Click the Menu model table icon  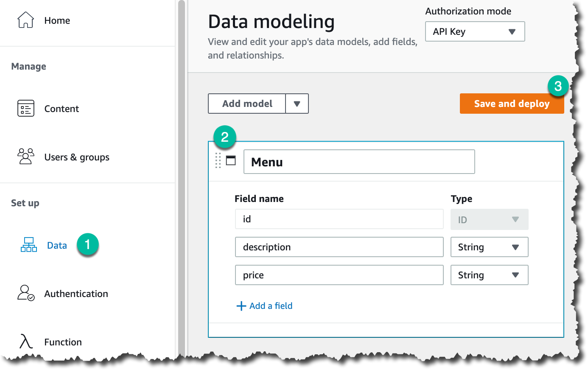(231, 160)
